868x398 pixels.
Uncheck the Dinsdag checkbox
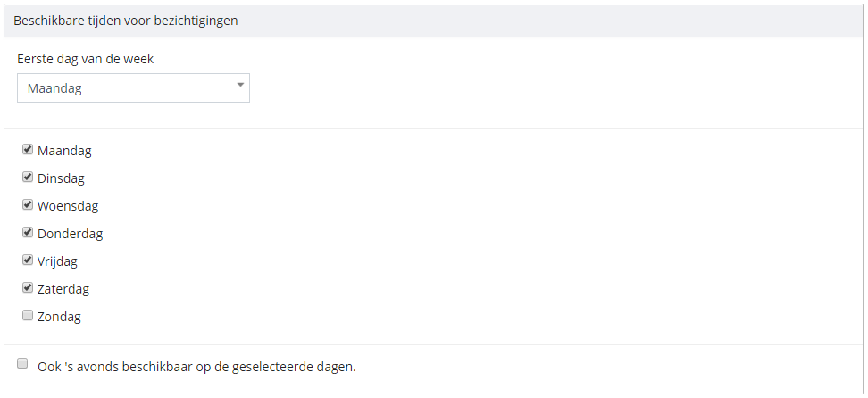[28, 177]
